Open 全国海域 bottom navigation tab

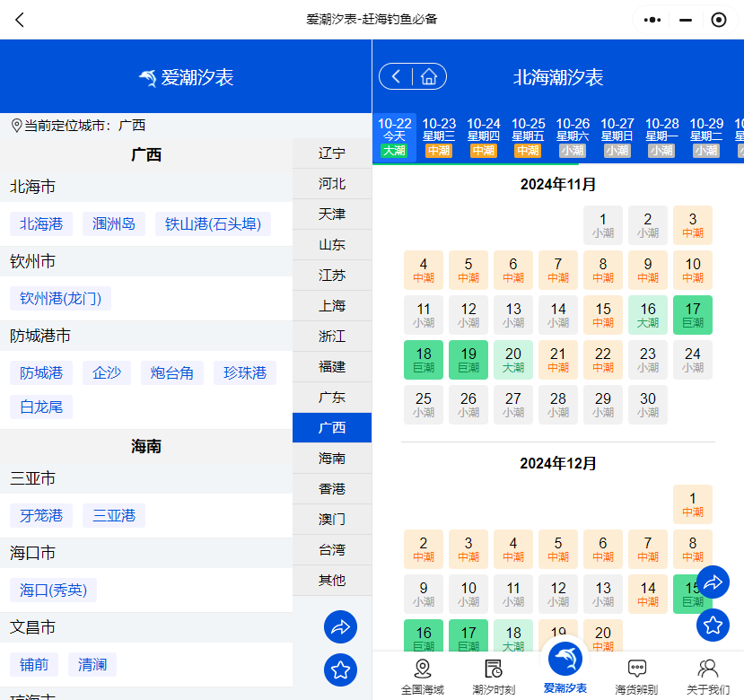pyautogui.click(x=423, y=678)
